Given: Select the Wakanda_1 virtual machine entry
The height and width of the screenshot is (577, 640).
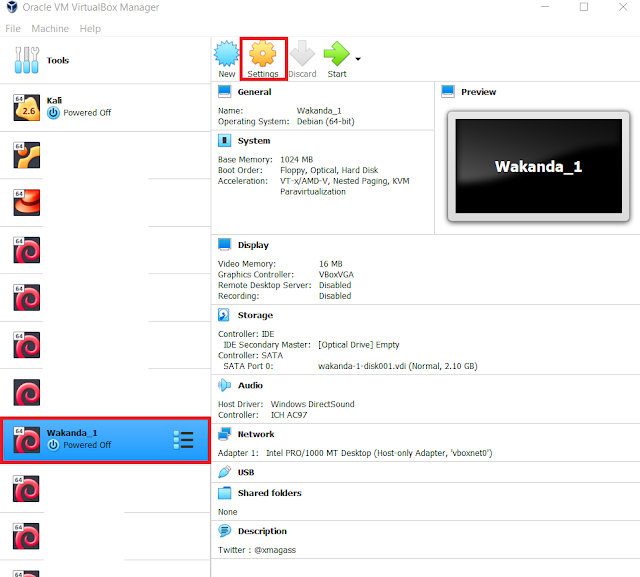Looking at the screenshot, I should [x=105, y=440].
